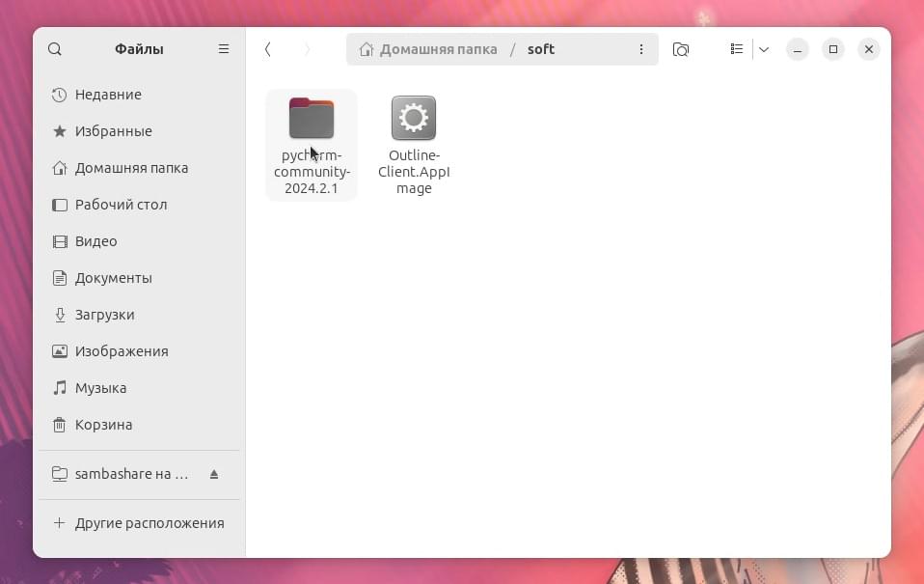Click the home icon in path bar
The width and height of the screenshot is (924, 584).
(x=366, y=49)
